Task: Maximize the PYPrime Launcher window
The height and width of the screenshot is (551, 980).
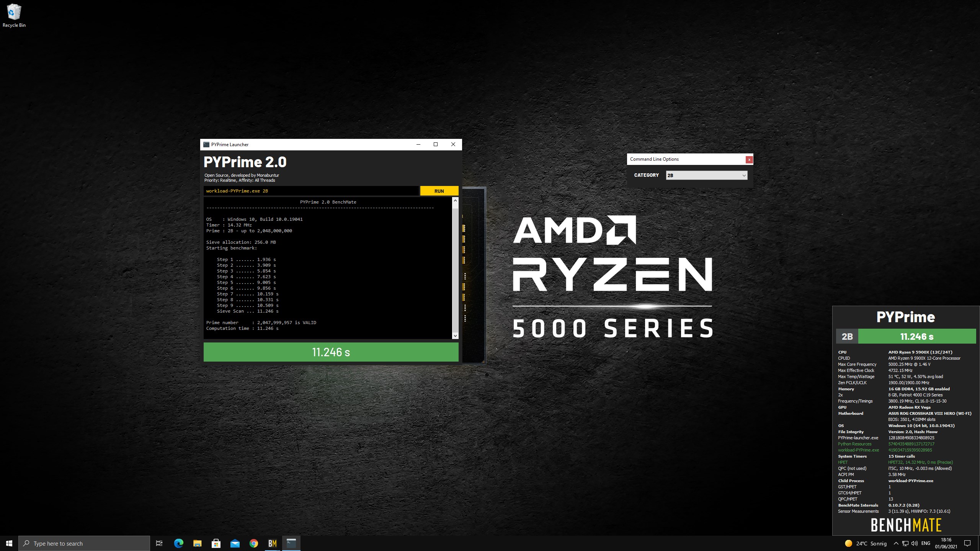Action: click(436, 144)
